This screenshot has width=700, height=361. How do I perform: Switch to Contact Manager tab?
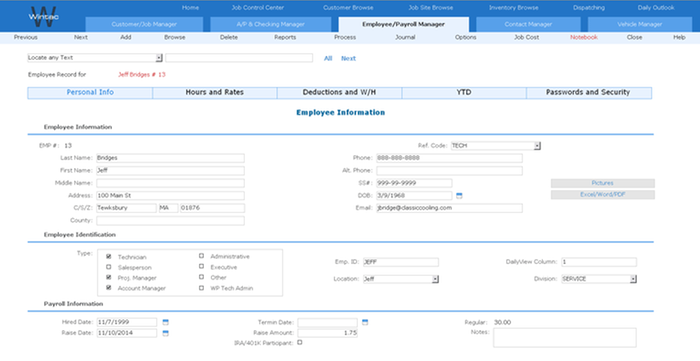[528, 24]
